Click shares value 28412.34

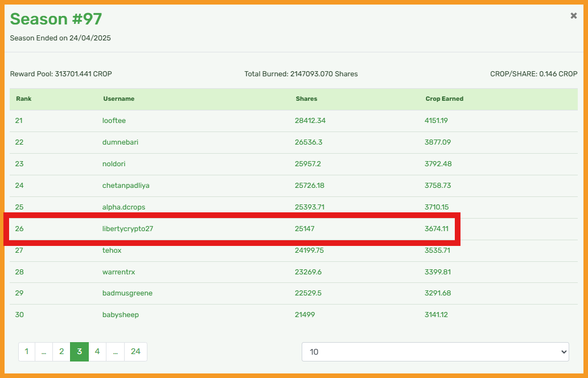tap(310, 121)
